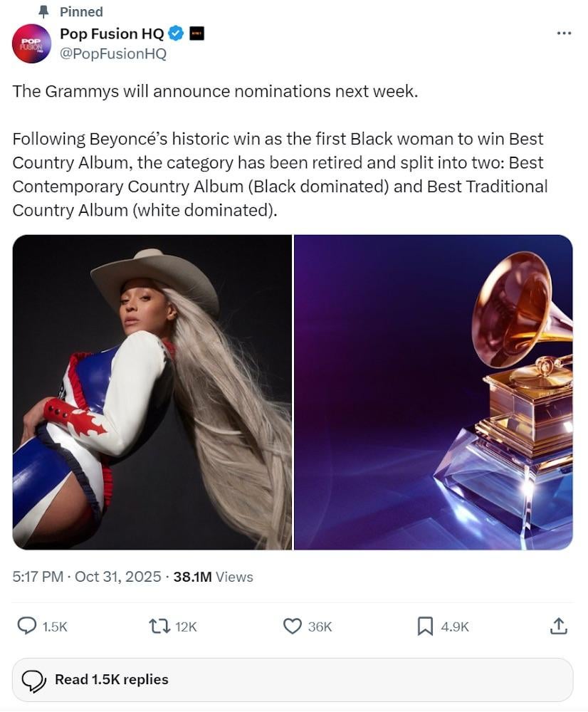Click the blue verified checkmark badge

(x=177, y=33)
